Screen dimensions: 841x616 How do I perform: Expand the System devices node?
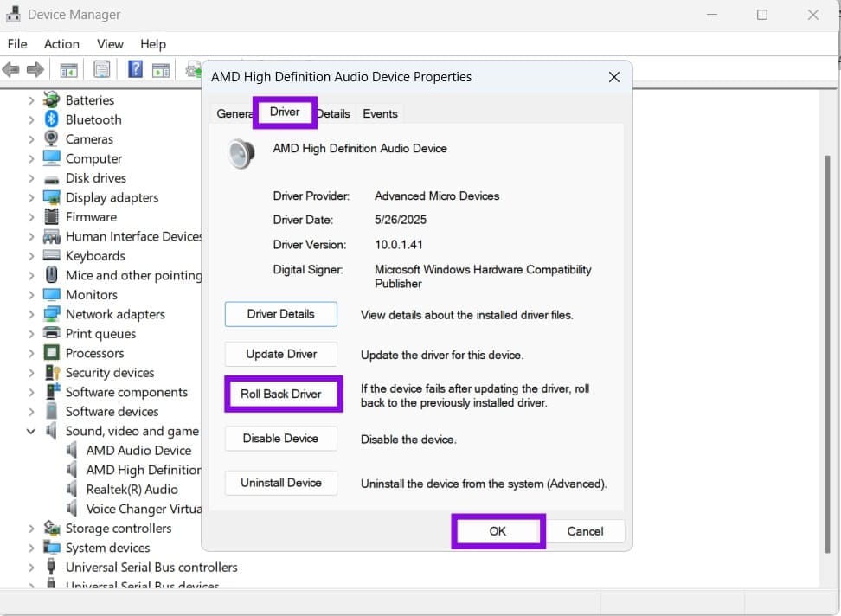click(31, 548)
